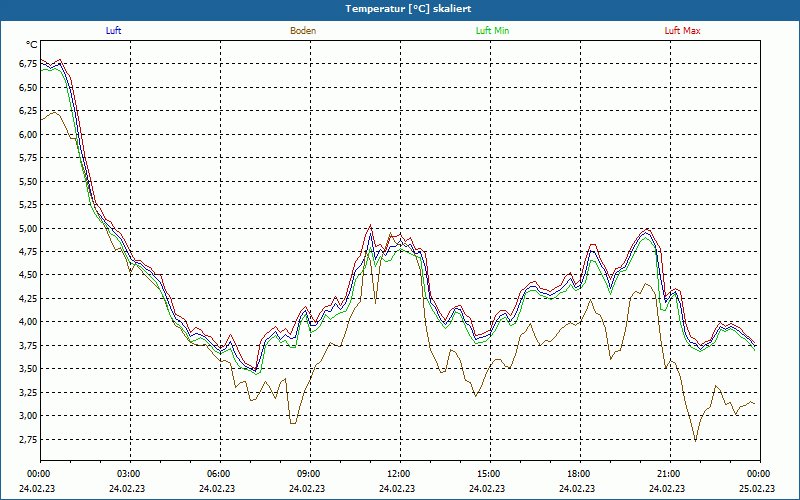Click the '5,00' y-axis value
The height and width of the screenshot is (500, 800).
pyautogui.click(x=28, y=229)
